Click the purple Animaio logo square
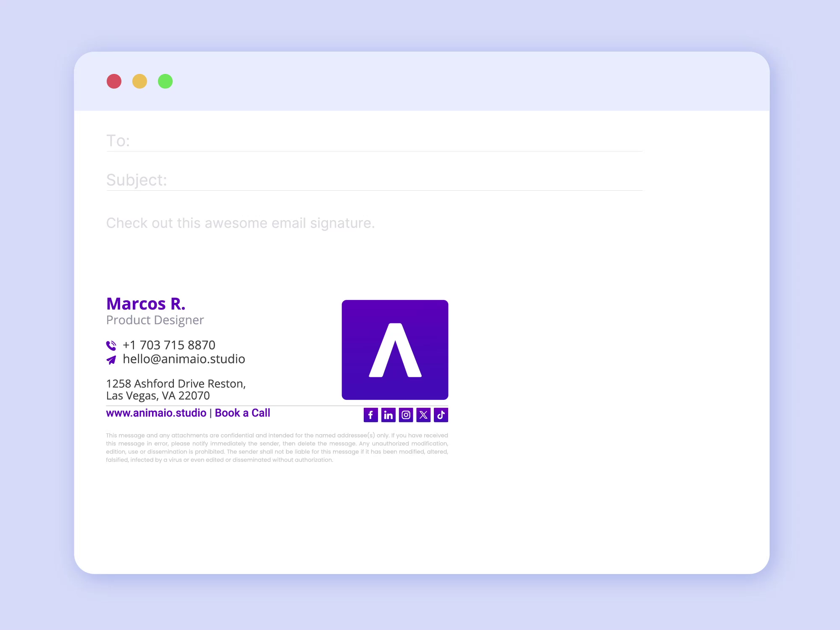 pyautogui.click(x=395, y=349)
